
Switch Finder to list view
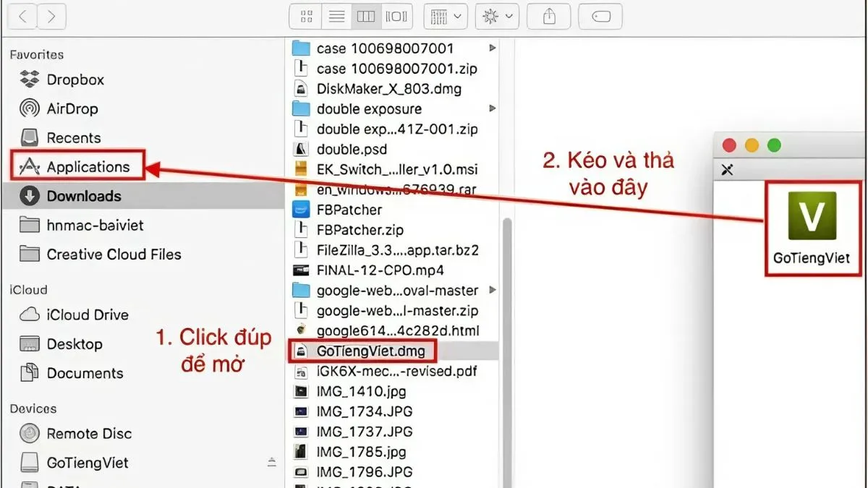pos(336,16)
